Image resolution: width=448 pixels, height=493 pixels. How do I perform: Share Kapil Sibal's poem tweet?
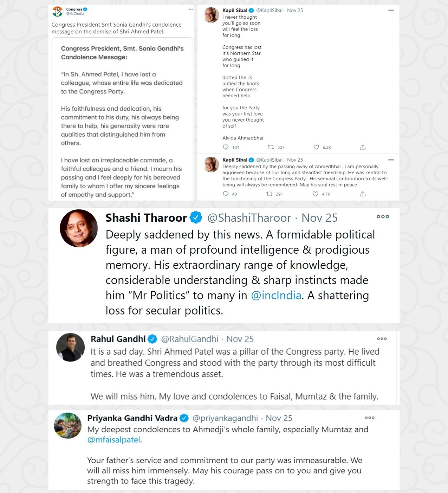pos(363,147)
